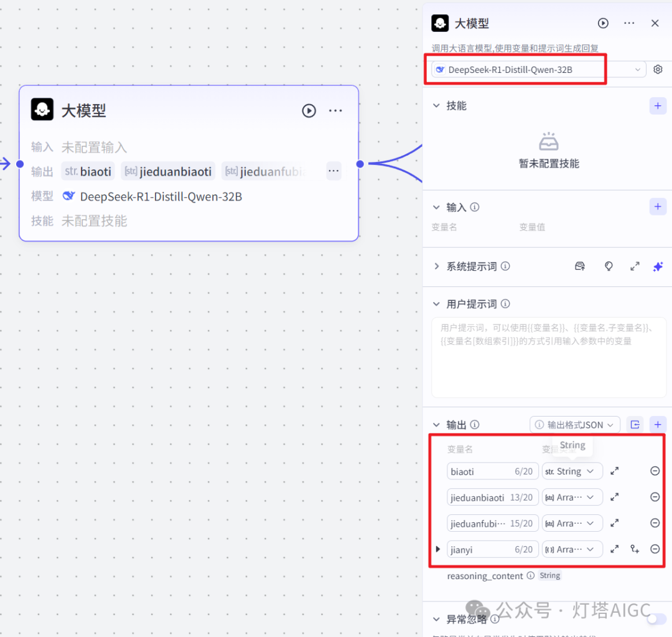
Task: Collapse the 技能 section
Action: tap(436, 105)
